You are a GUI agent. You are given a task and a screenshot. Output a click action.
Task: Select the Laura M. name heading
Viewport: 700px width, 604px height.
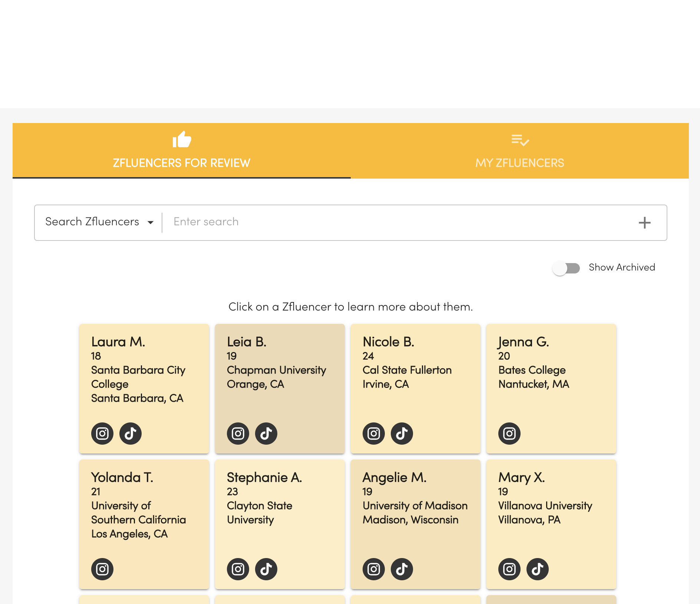pyautogui.click(x=118, y=342)
